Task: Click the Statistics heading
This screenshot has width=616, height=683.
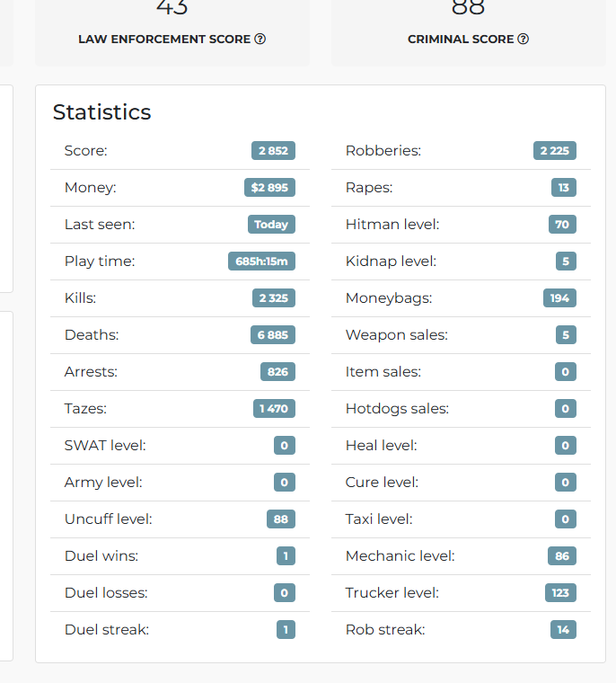Action: [101, 112]
